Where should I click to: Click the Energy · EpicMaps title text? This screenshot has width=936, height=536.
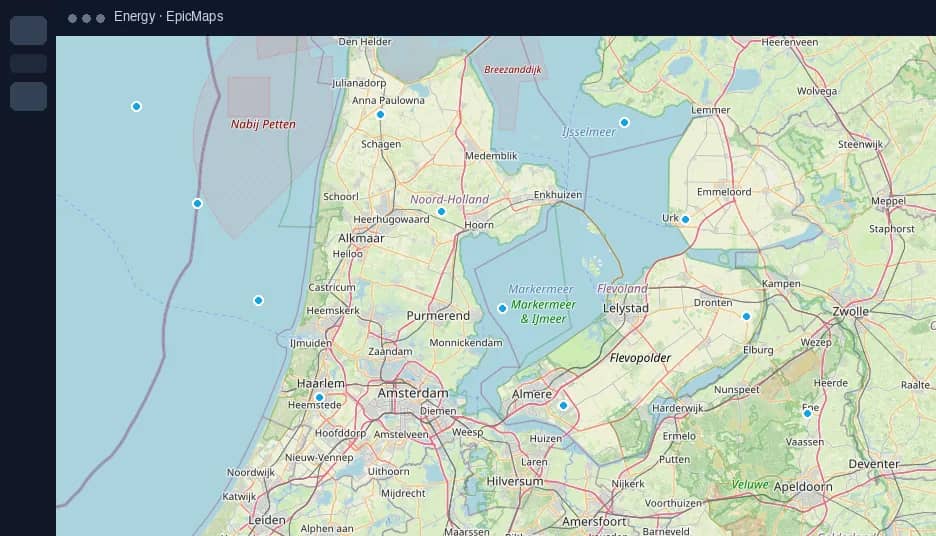coord(168,17)
